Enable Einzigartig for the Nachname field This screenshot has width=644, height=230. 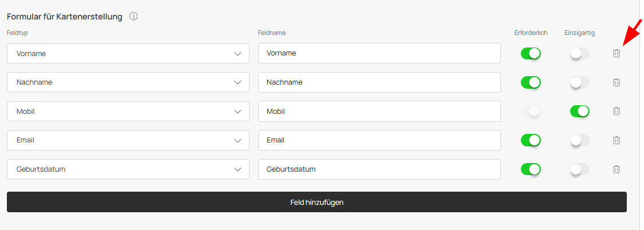pyautogui.click(x=579, y=82)
